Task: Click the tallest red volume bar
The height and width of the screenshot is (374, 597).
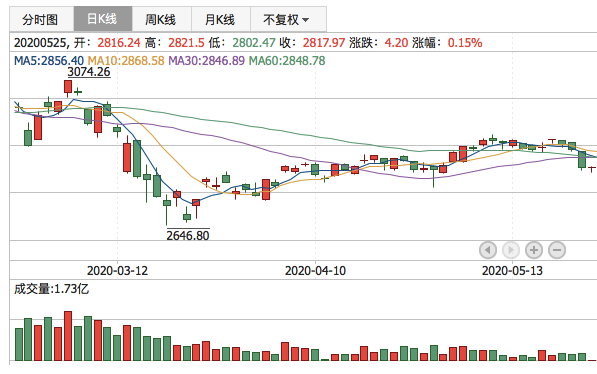Action: [x=68, y=336]
